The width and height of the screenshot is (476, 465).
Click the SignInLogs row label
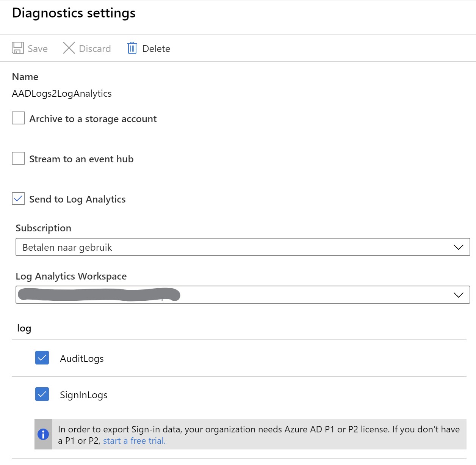tap(84, 395)
